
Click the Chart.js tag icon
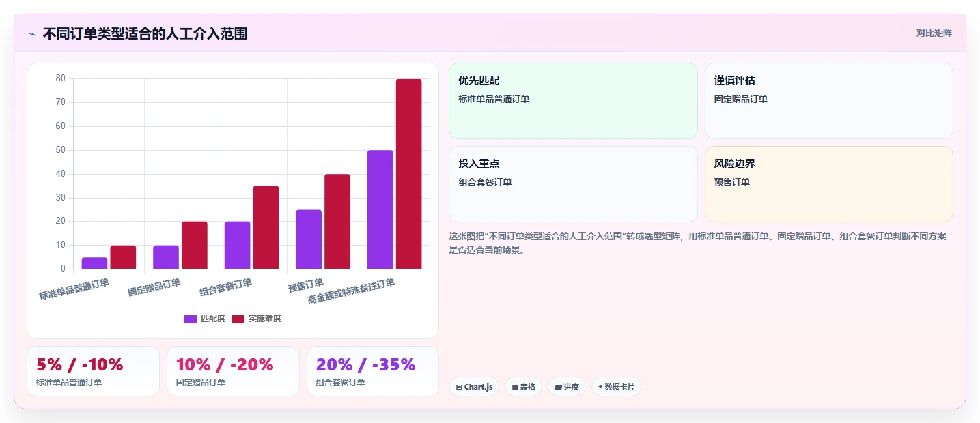pyautogui.click(x=459, y=387)
